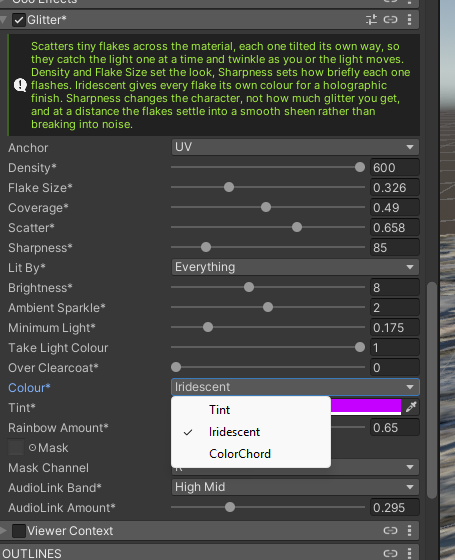Click the Over Clearcoat value field 0

(395, 368)
